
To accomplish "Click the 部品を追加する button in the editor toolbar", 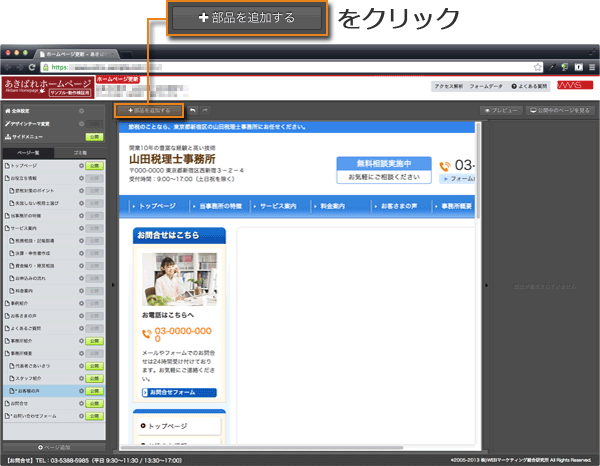I will [149, 111].
